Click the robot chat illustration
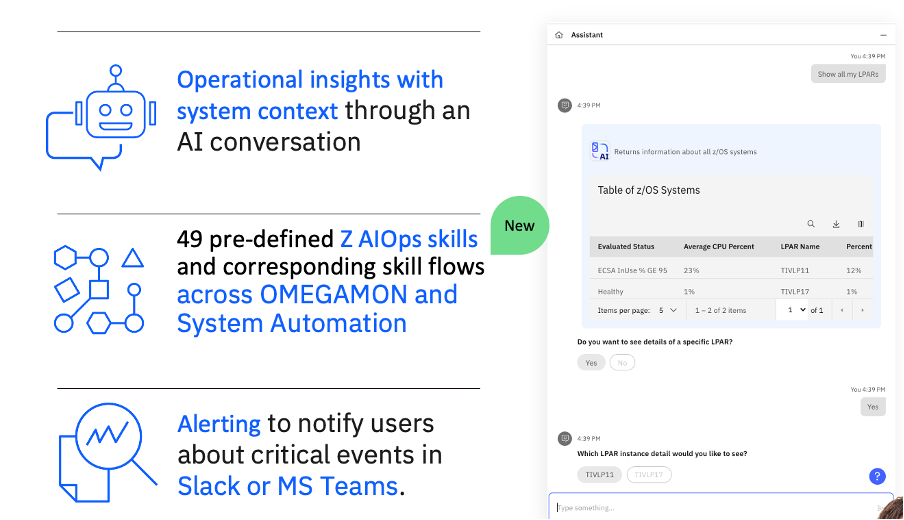The height and width of the screenshot is (520, 904). click(x=101, y=117)
